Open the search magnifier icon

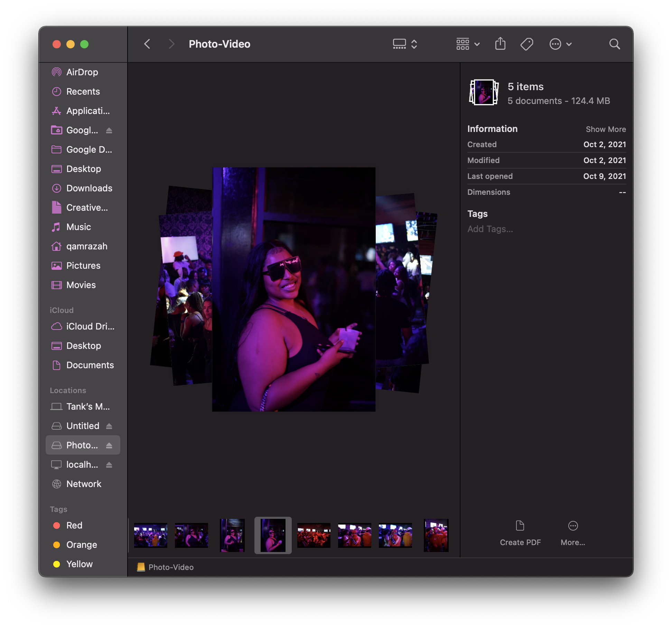pos(614,44)
